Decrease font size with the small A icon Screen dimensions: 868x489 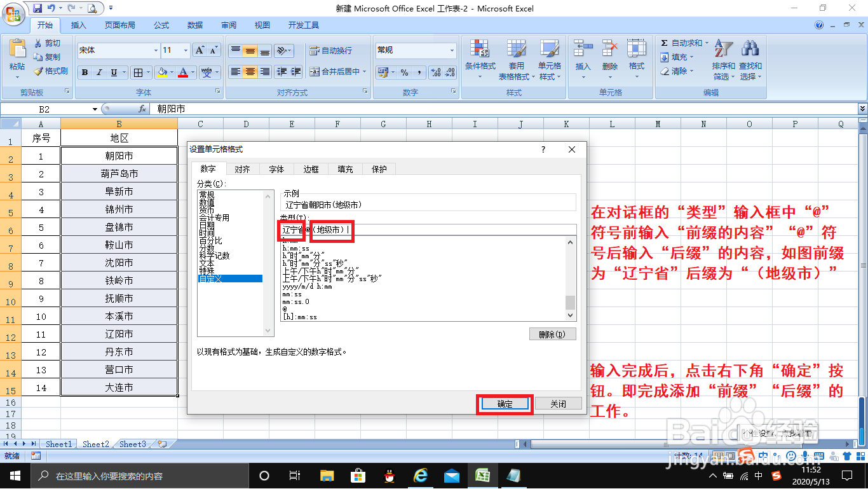point(214,50)
